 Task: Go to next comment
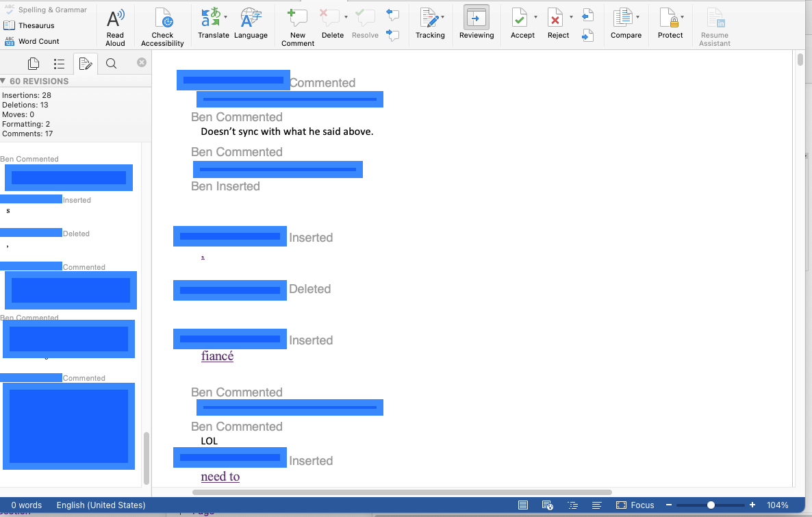tap(393, 35)
